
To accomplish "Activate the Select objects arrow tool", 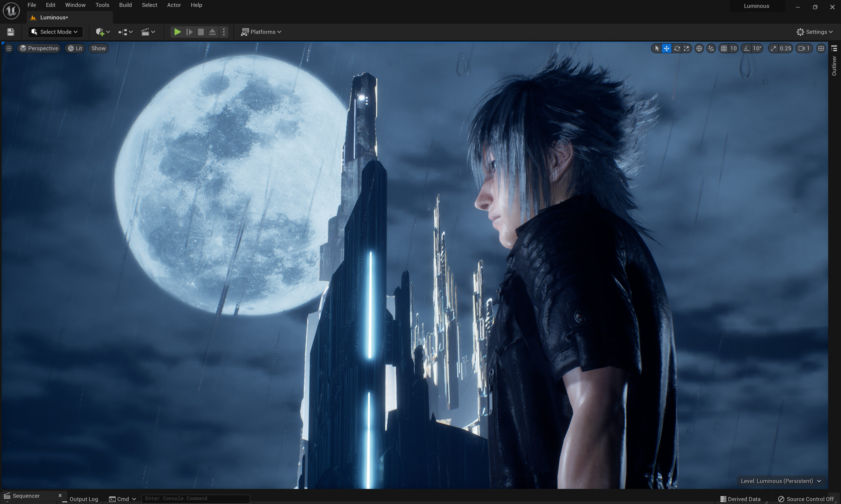I will 657,48.
